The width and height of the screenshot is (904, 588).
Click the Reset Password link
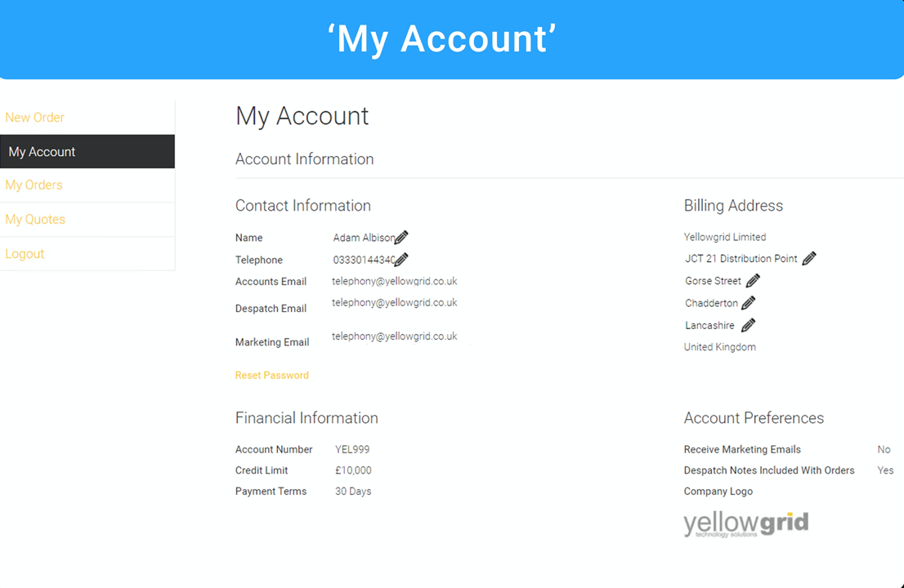click(x=272, y=375)
